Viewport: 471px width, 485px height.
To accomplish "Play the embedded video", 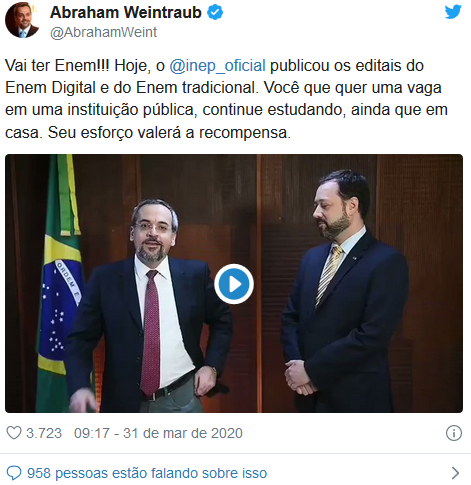I will 234,284.
